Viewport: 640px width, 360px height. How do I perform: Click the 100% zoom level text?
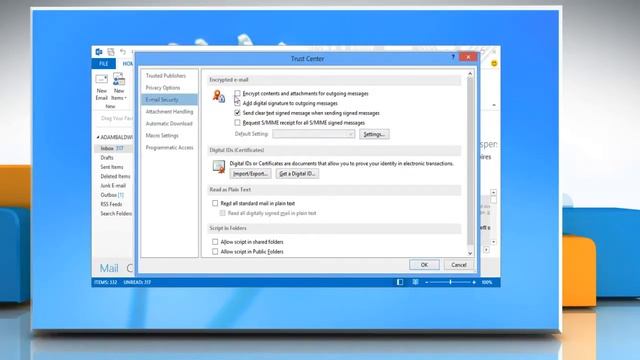[x=487, y=282]
